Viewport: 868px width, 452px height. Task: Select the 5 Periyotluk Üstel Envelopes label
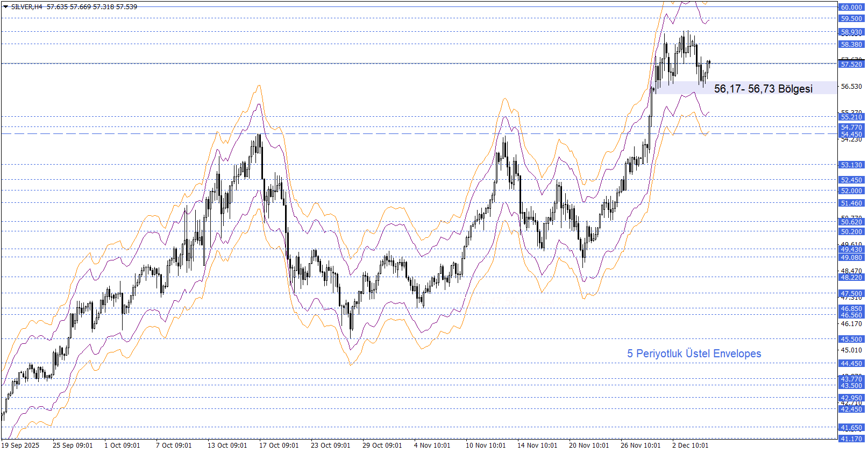pos(694,354)
